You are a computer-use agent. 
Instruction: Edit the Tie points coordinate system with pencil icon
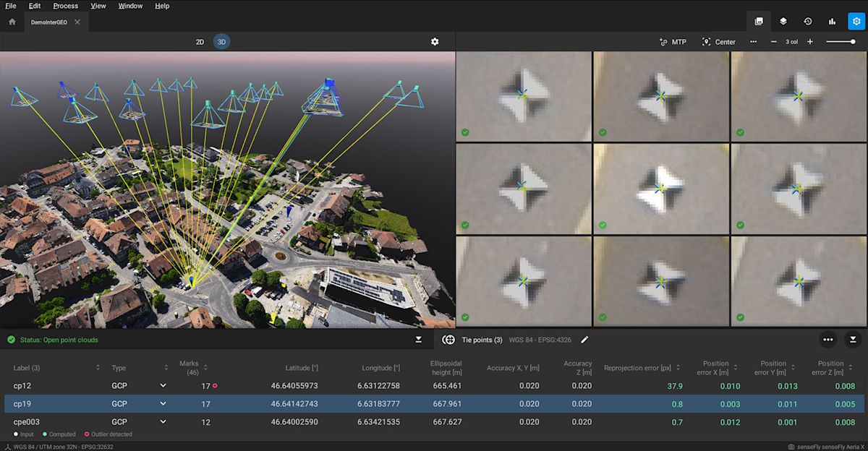584,340
